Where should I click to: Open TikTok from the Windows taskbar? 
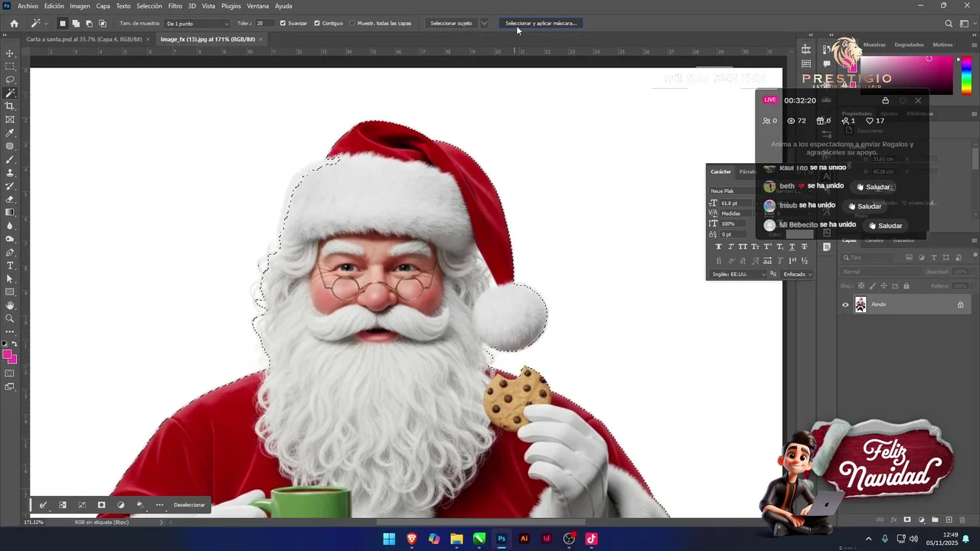[591, 539]
